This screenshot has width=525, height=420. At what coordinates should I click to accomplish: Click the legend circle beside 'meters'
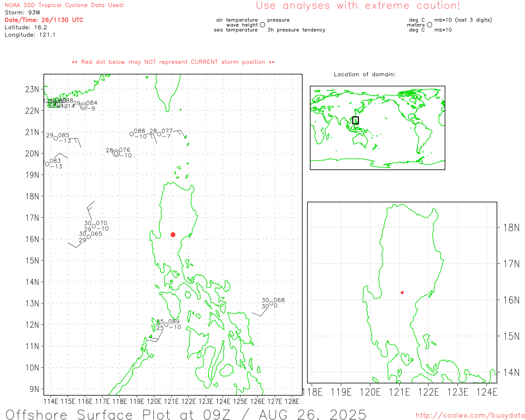(429, 25)
